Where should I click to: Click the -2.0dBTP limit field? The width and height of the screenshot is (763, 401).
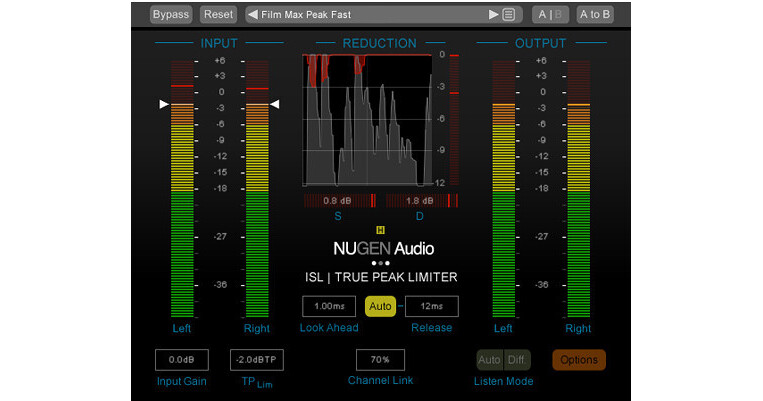point(256,360)
